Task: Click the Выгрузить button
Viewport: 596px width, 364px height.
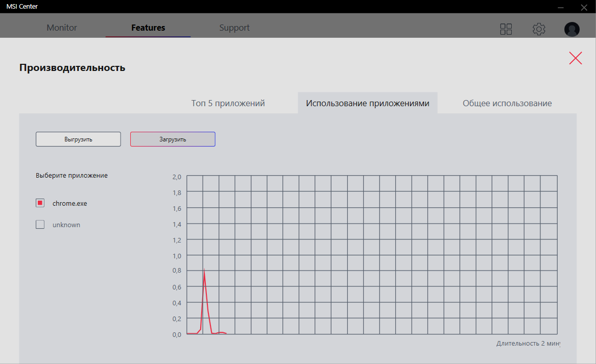Action: click(x=78, y=139)
